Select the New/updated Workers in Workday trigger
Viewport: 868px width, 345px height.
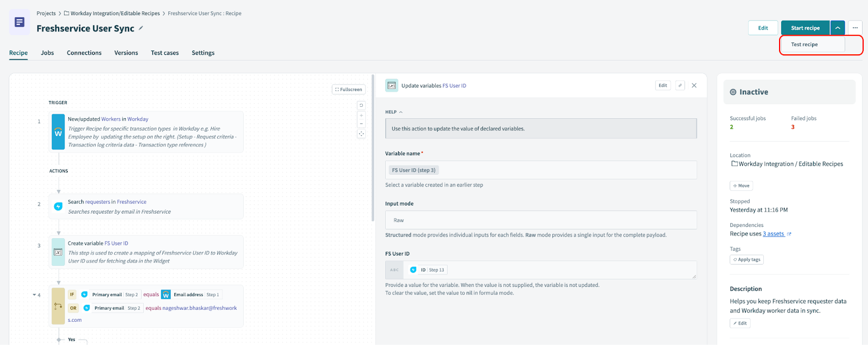tap(146, 132)
